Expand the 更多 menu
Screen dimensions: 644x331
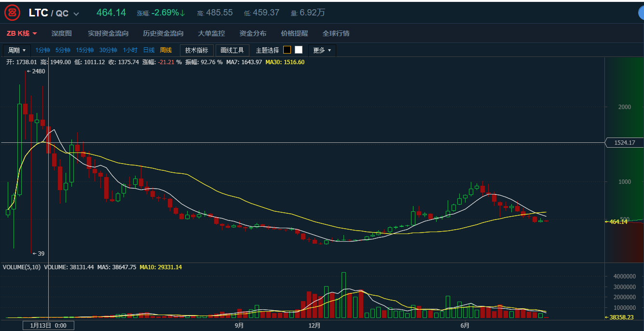click(x=322, y=50)
